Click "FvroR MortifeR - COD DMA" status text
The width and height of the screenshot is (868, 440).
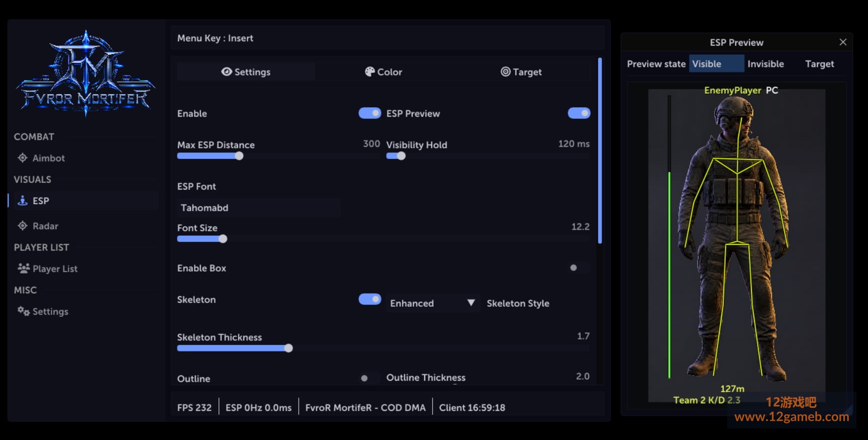pyautogui.click(x=365, y=407)
